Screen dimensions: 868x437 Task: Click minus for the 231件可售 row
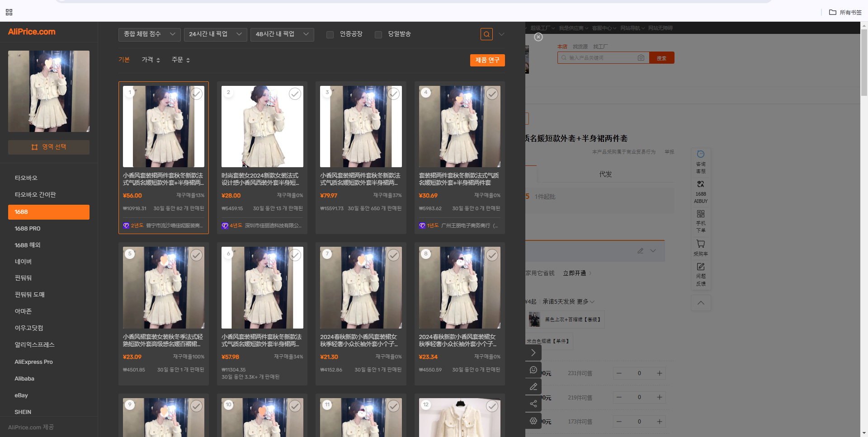coord(619,373)
